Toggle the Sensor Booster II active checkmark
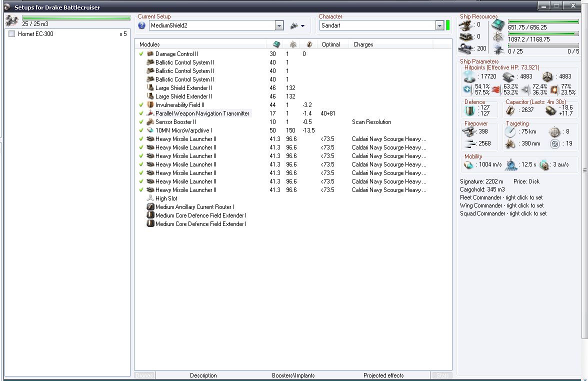 click(x=141, y=122)
